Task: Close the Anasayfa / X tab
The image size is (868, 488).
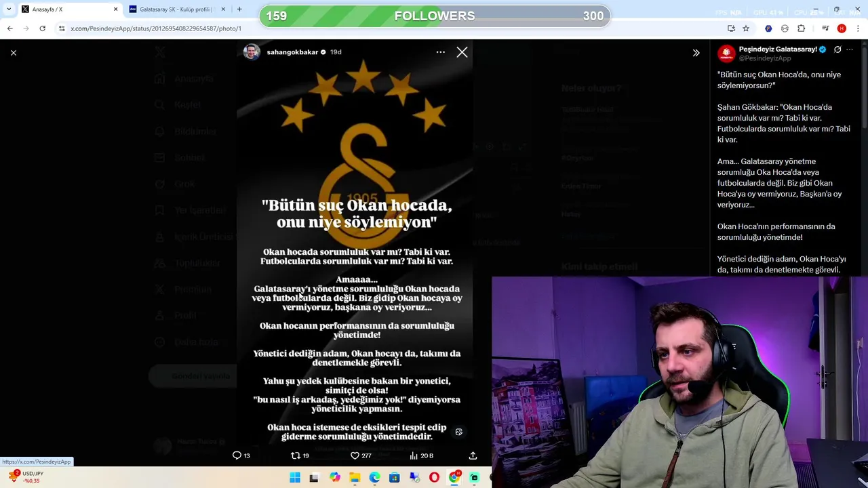Action: coord(115,9)
